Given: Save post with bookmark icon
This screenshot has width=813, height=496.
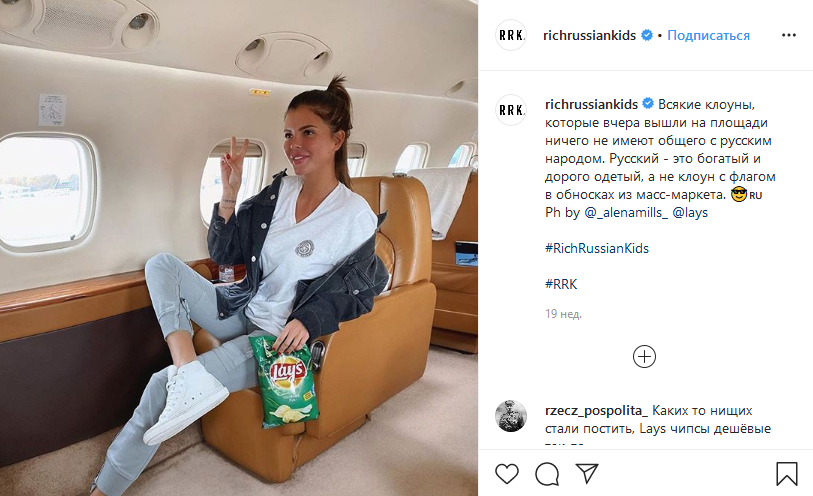Looking at the screenshot, I should point(787,474).
